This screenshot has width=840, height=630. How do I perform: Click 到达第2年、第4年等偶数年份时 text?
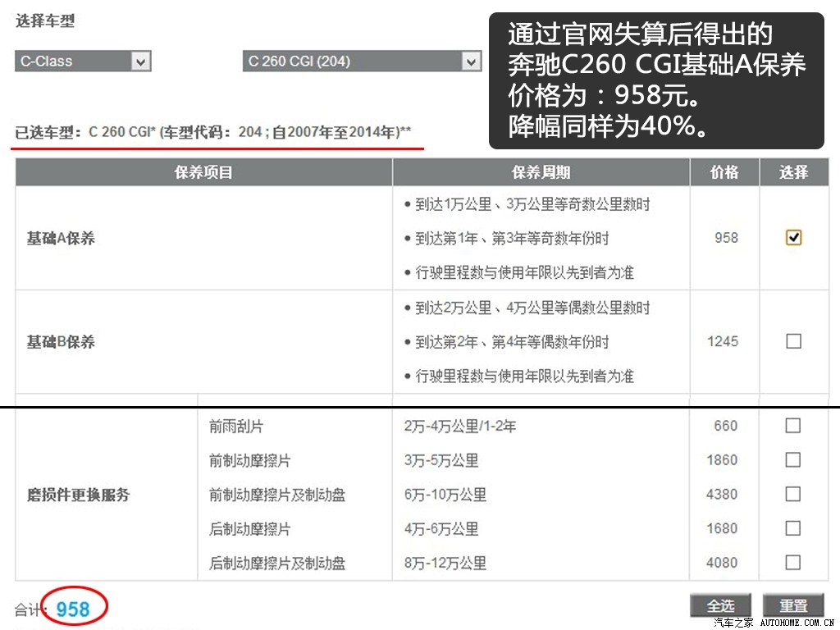[512, 342]
